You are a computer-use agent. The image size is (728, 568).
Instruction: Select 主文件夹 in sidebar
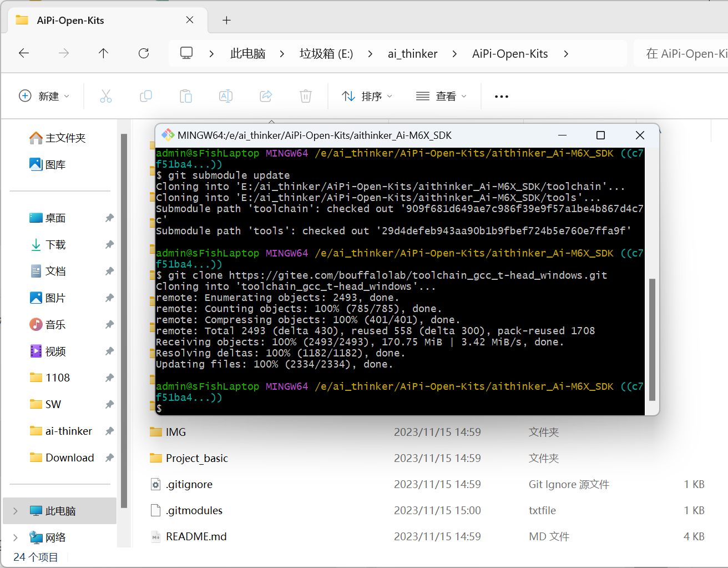click(x=58, y=138)
